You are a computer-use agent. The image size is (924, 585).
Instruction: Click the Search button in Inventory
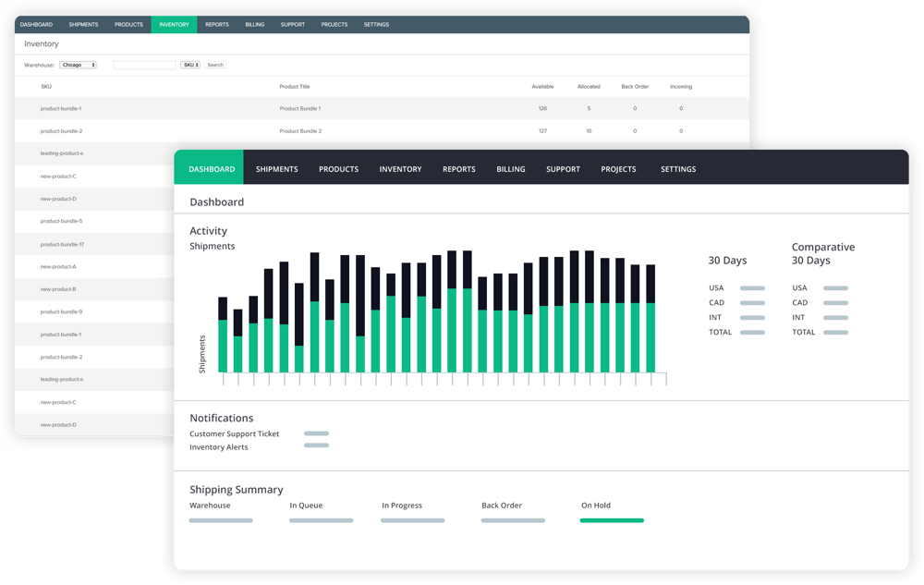215,65
